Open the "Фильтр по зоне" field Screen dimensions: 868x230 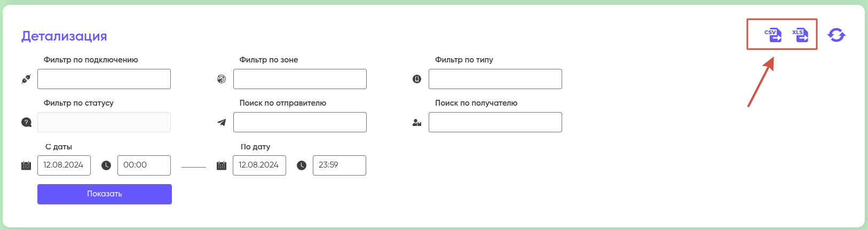300,79
